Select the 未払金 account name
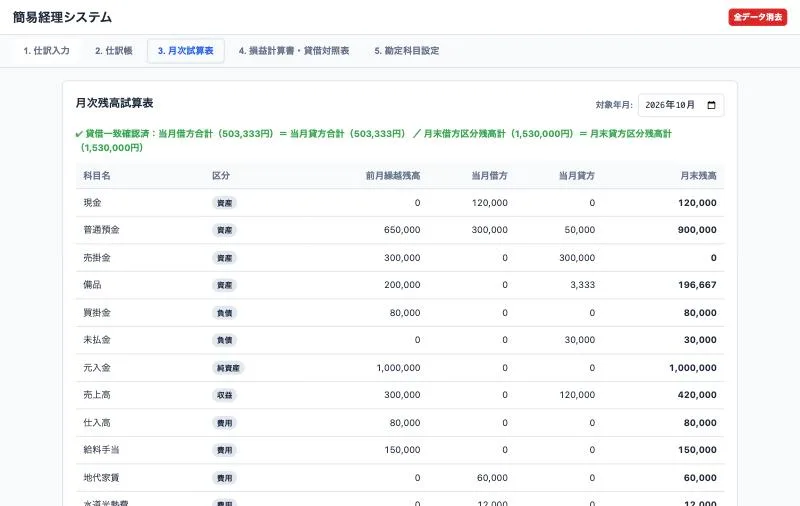The image size is (800, 506). (x=97, y=340)
